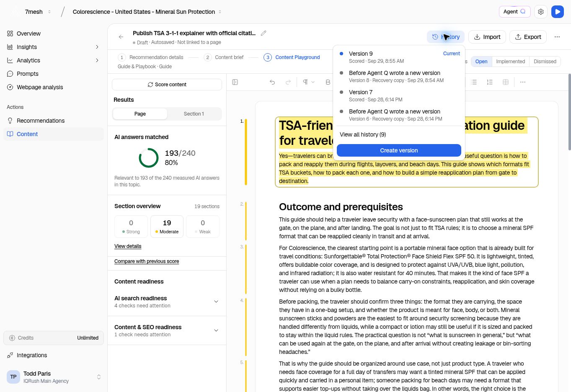
Task: Go to Prompts in the sidebar
Action: point(54,74)
